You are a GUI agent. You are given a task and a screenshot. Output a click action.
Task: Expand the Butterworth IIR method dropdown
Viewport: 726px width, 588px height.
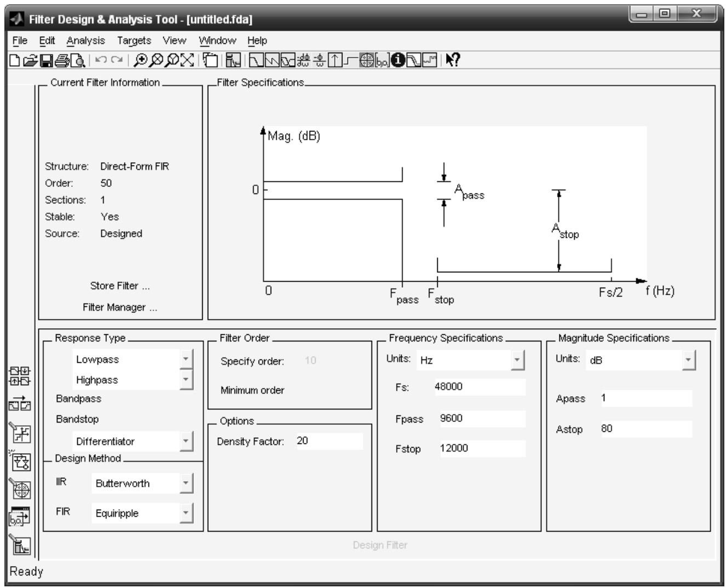tap(186, 483)
